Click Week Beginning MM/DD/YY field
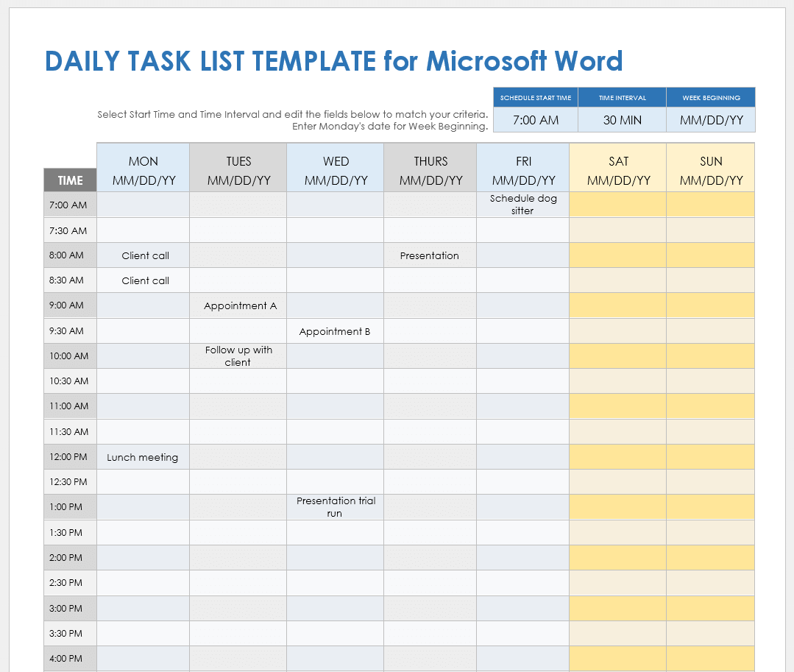The image size is (794, 672). coord(710,119)
